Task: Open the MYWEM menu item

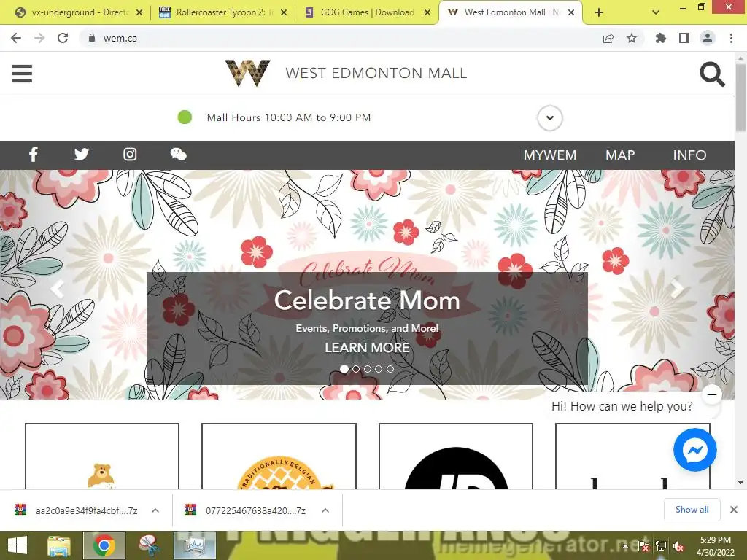Action: click(x=550, y=155)
